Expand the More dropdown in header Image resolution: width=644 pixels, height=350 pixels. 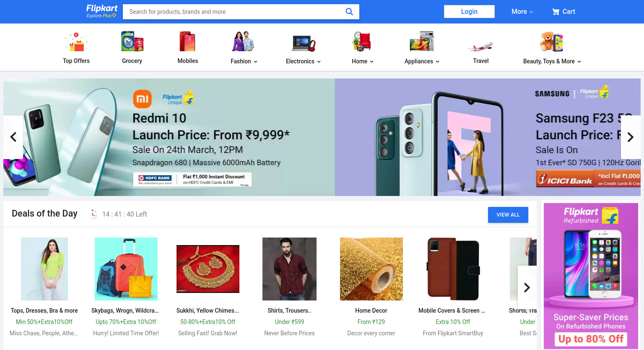coord(522,12)
